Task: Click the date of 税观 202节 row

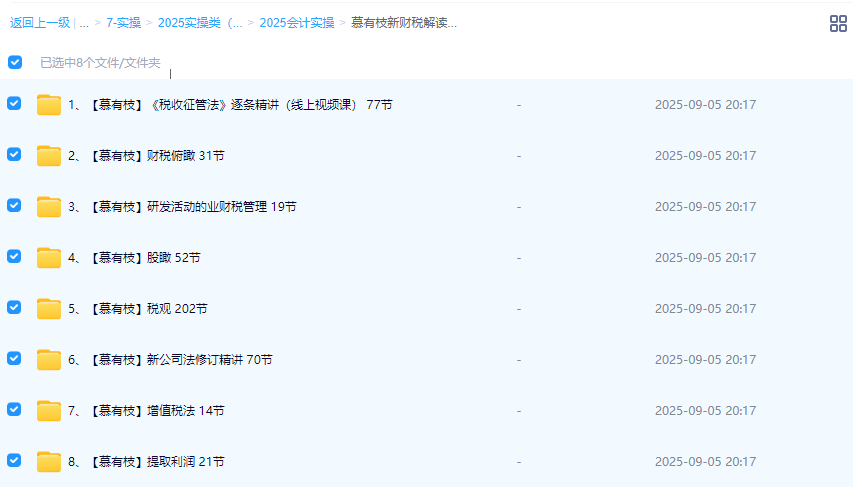Action: pos(705,308)
